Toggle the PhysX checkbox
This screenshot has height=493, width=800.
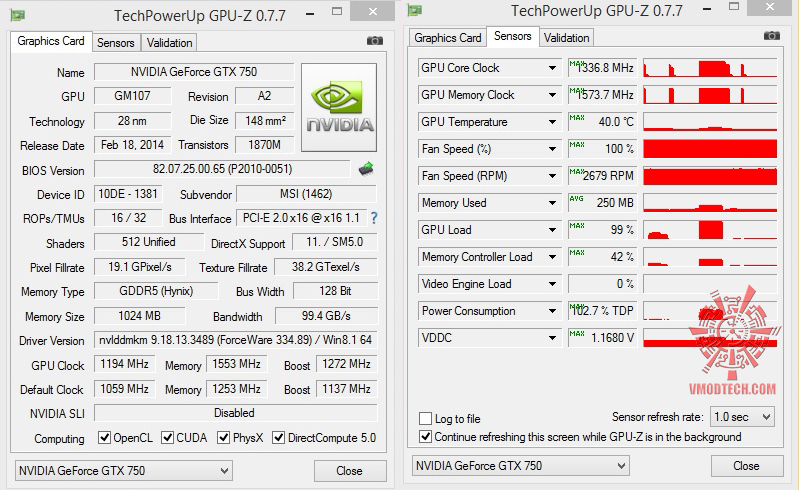[x=223, y=437]
